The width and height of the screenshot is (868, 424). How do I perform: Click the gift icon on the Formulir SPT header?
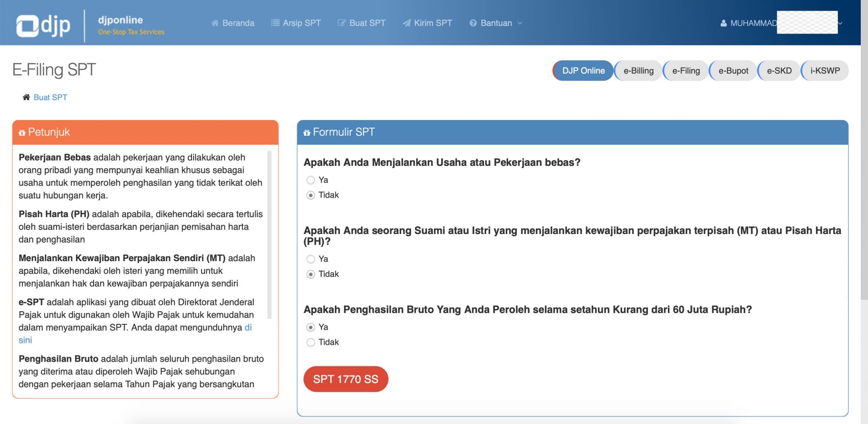(306, 132)
